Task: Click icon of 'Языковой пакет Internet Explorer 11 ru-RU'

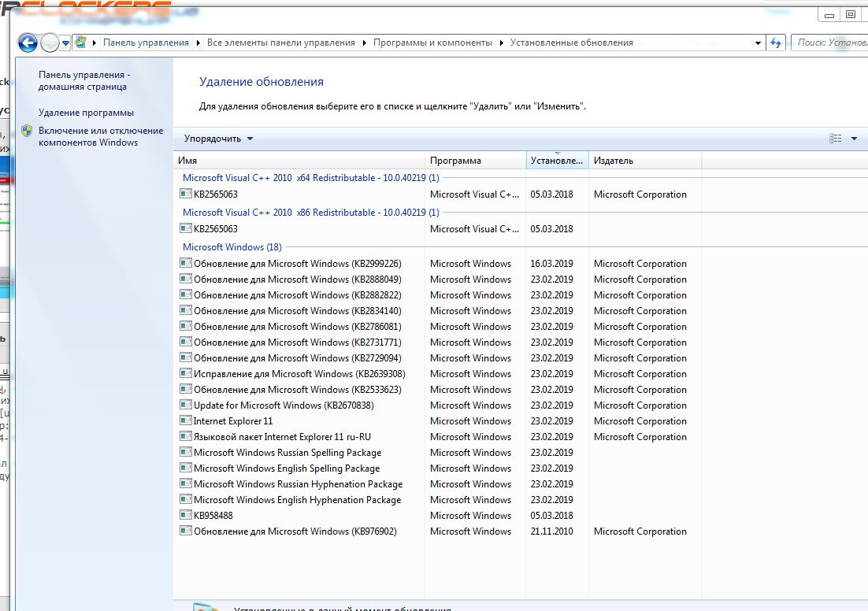Action: point(185,436)
